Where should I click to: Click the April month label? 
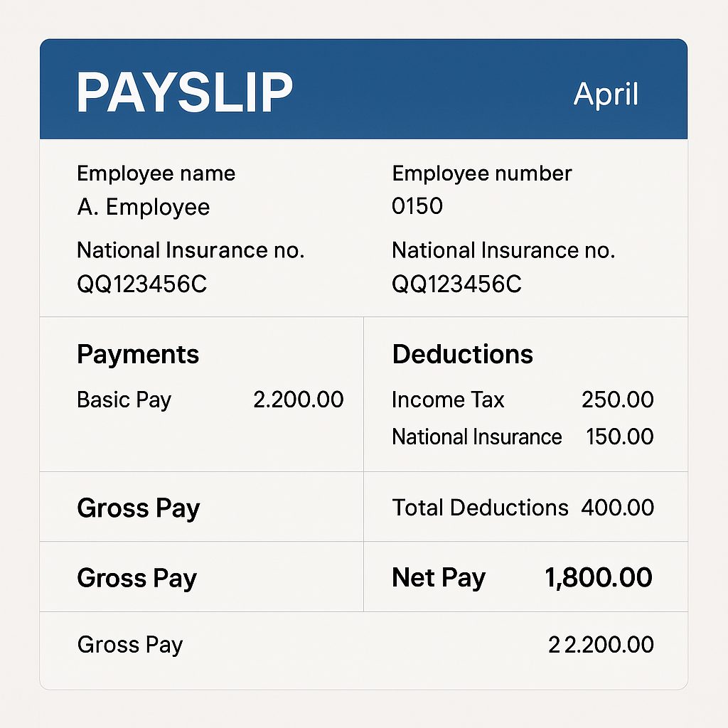point(606,95)
